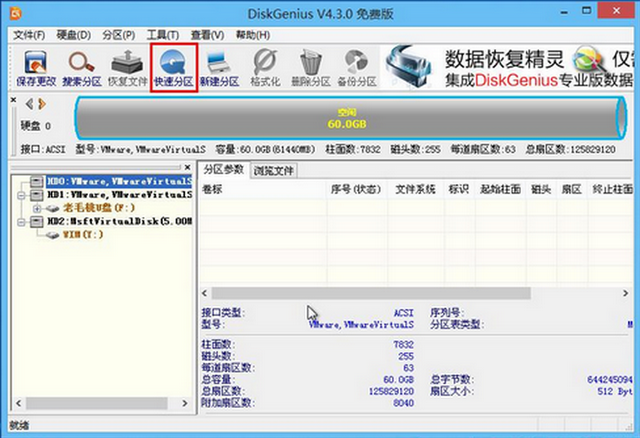
Task: Go to next disk with right arrow
Action: pyautogui.click(x=42, y=104)
